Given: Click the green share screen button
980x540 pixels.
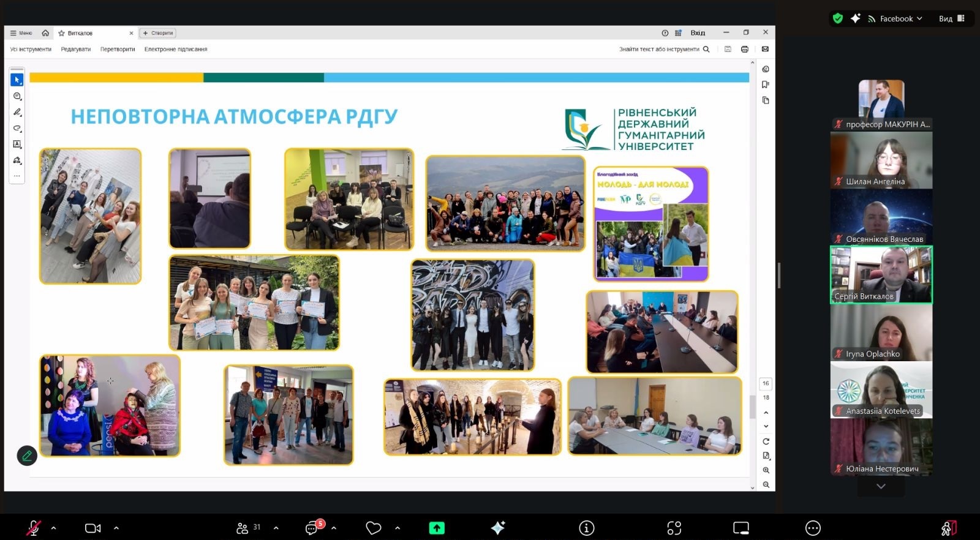Looking at the screenshot, I should (x=437, y=528).
